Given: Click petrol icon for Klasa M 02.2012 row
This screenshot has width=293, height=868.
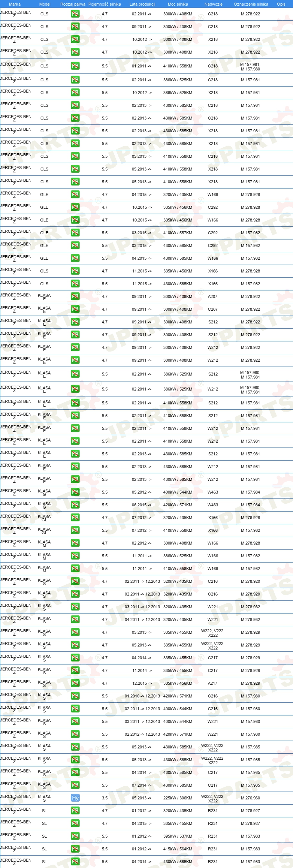Looking at the screenshot, I should pyautogui.click(x=75, y=543).
